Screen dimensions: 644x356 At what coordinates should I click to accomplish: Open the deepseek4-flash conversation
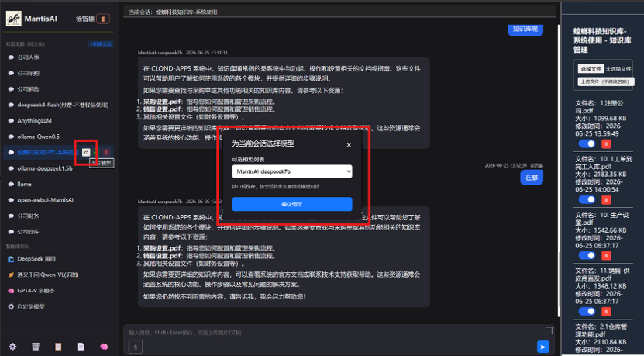click(59, 105)
